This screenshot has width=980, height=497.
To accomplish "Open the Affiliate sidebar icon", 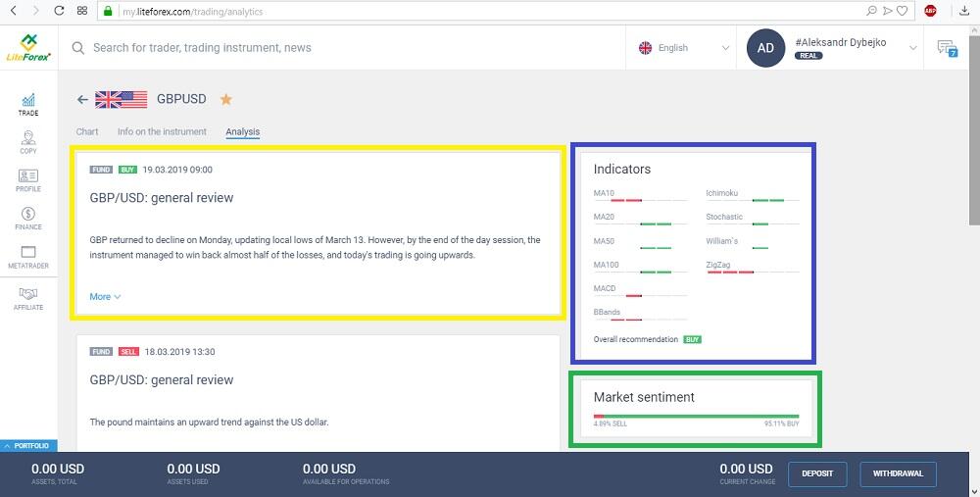I will point(28,298).
